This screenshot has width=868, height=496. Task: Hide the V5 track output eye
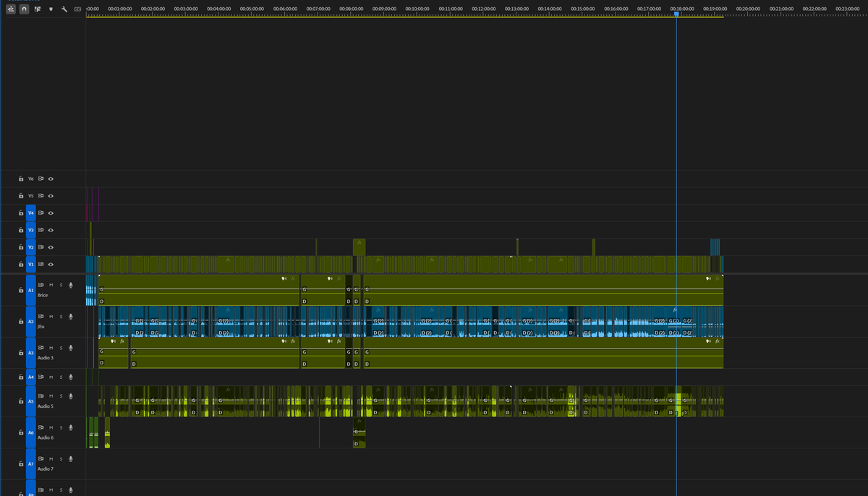[51, 196]
